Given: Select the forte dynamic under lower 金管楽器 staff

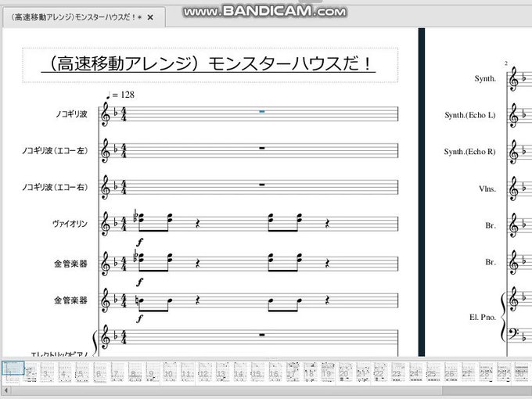Looking at the screenshot, I should click(139, 318).
